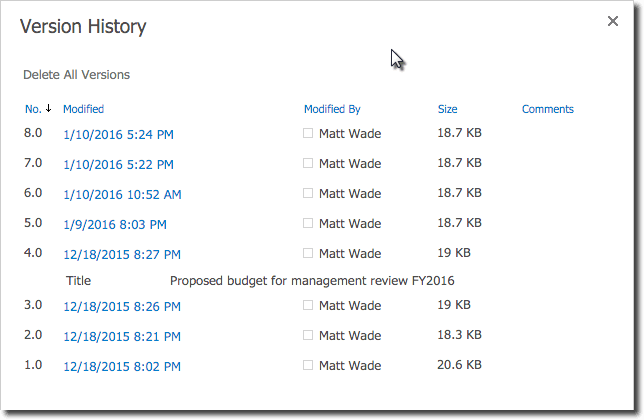Click Matt Wade name in version 3.0 row

click(x=349, y=305)
